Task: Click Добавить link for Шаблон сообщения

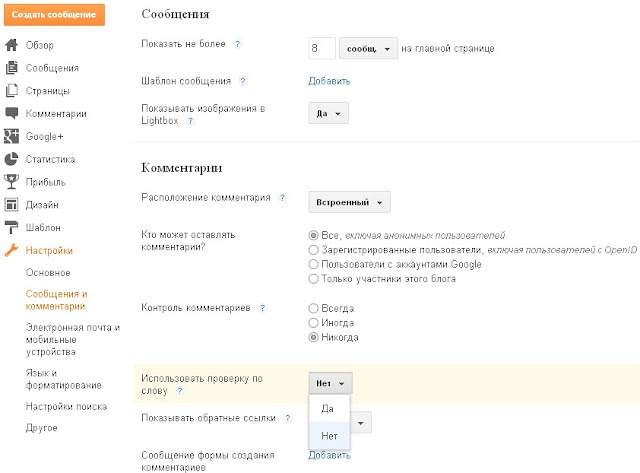Action: click(329, 81)
